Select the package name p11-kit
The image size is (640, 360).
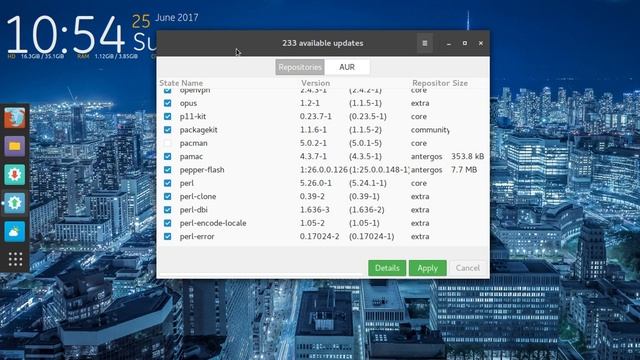(x=193, y=116)
